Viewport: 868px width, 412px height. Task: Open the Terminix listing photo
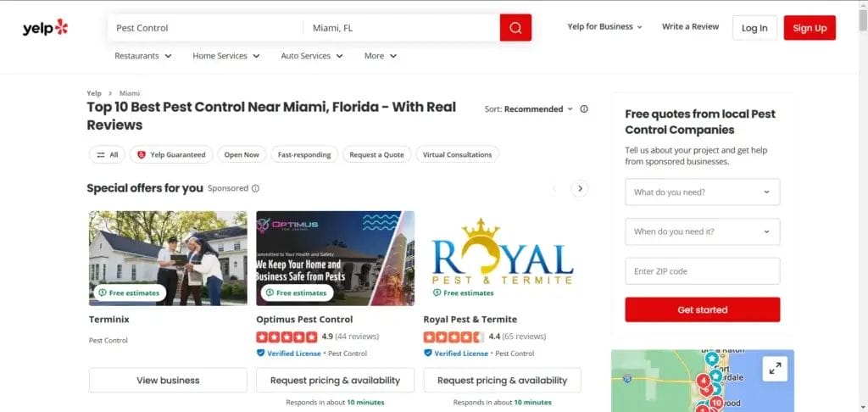click(168, 258)
